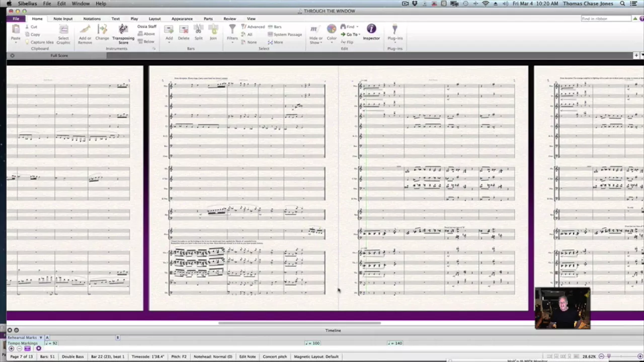Switch to the Layout tab
This screenshot has width=644, height=362.
[x=154, y=19]
